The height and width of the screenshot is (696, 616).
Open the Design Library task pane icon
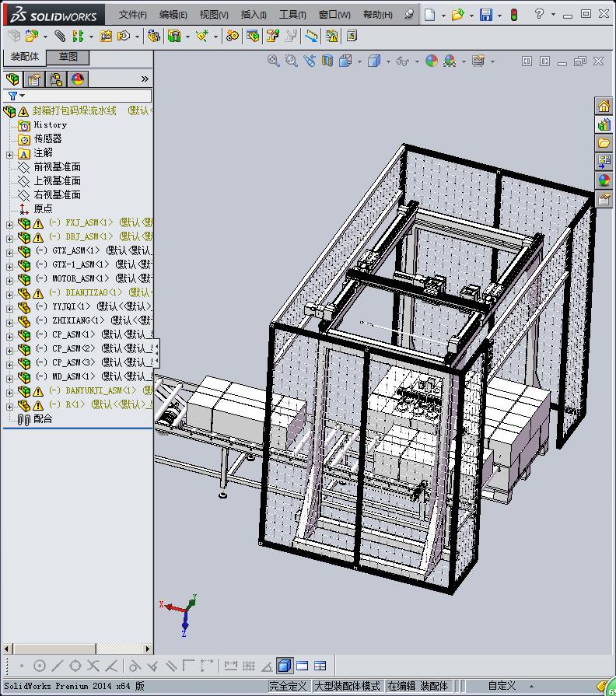(x=604, y=124)
